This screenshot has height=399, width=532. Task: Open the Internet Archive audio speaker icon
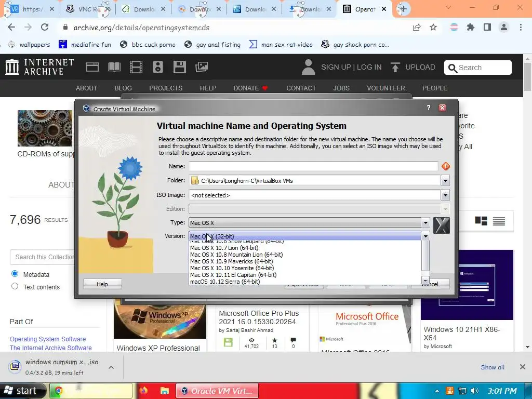coord(158,67)
